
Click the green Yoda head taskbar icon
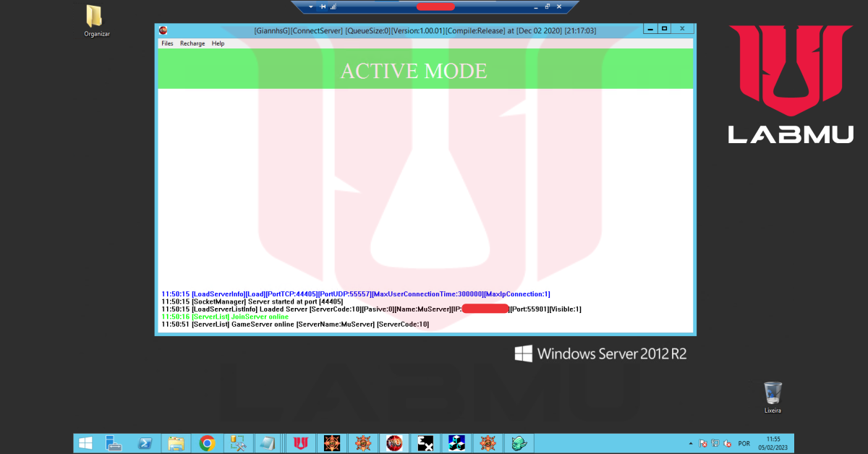pos(518,443)
